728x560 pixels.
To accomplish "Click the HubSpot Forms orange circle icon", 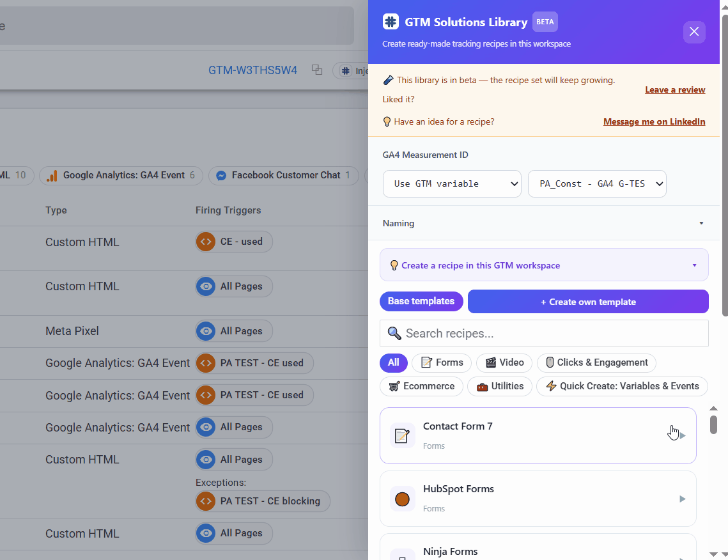I will click(x=402, y=499).
